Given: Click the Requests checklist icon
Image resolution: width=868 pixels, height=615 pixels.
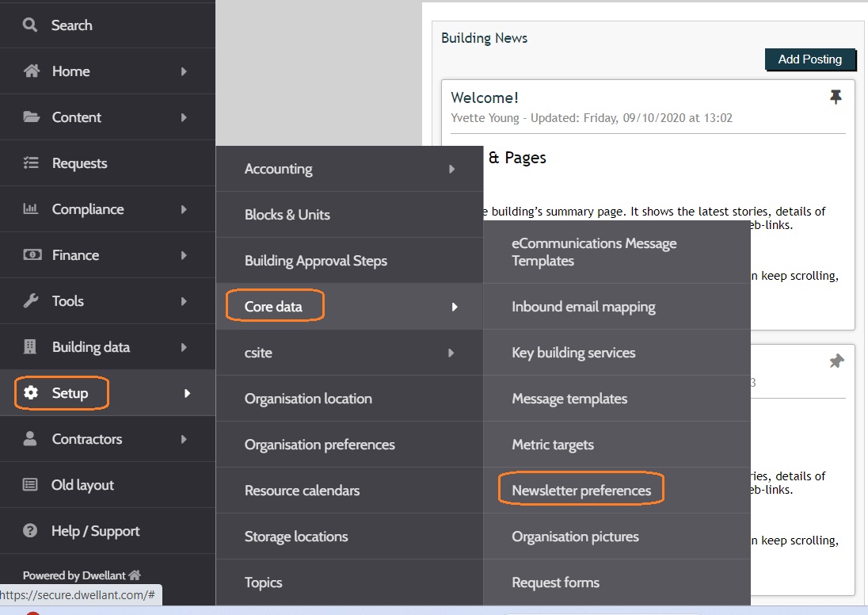Looking at the screenshot, I should point(30,163).
